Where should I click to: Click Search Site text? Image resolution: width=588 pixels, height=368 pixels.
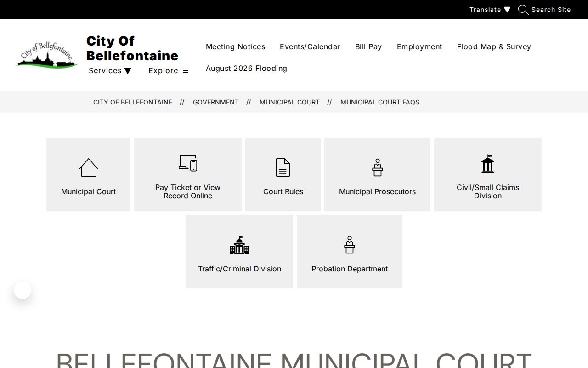tap(551, 10)
